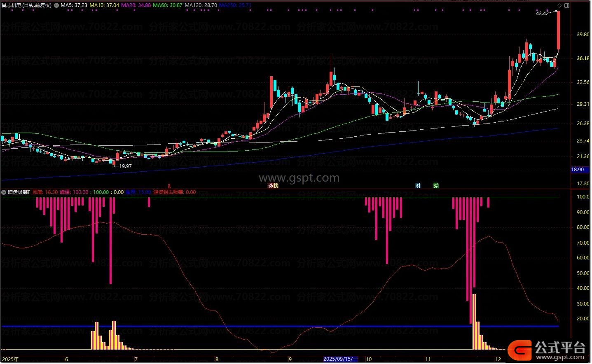The height and width of the screenshot is (364, 592).
Task: Click the 减 shareholder reduction marker
Action: point(436,186)
